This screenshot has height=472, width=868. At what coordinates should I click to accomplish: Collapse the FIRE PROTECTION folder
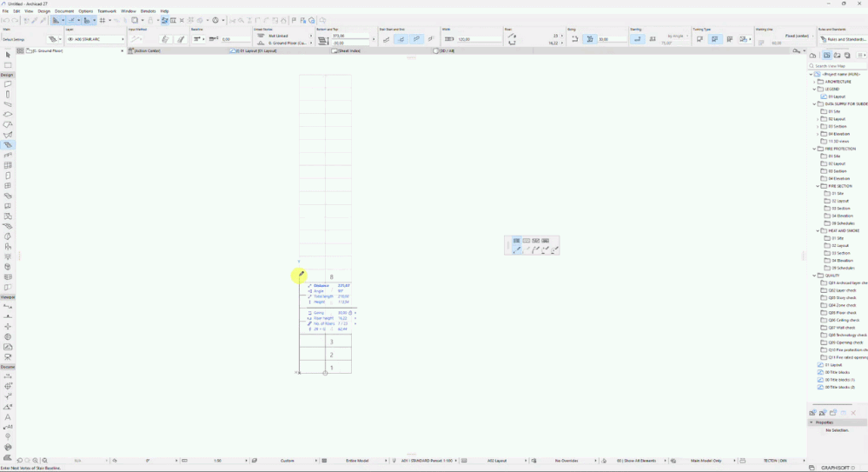[814, 149]
